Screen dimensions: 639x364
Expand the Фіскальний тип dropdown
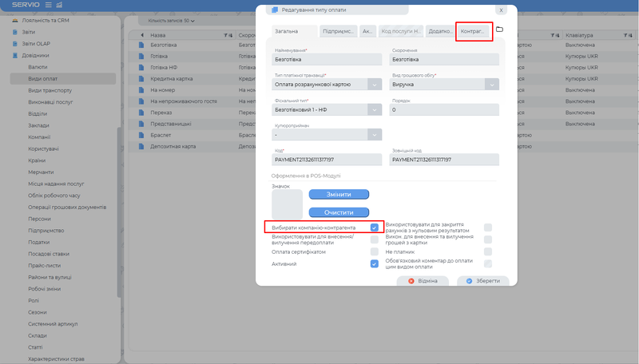point(375,109)
